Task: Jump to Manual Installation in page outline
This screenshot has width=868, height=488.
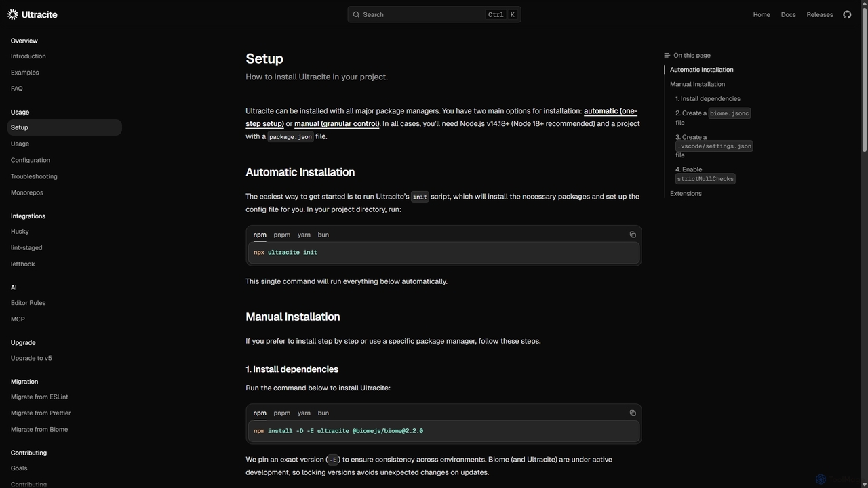Action: pos(697,84)
